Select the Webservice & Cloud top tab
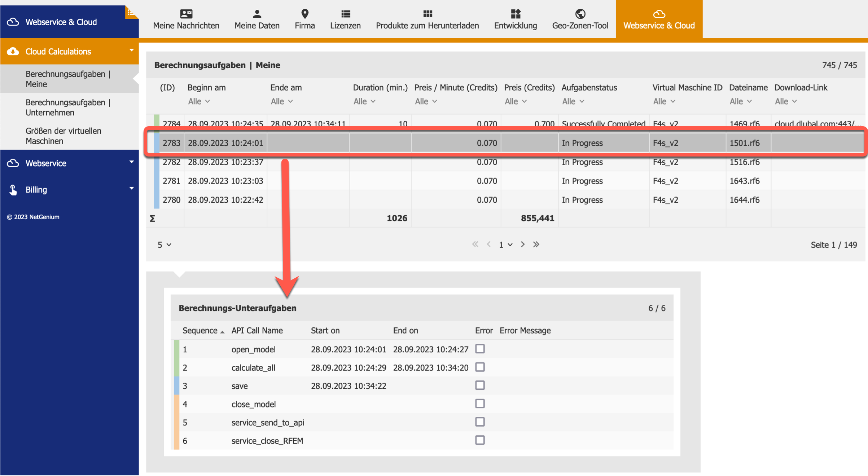 659,19
